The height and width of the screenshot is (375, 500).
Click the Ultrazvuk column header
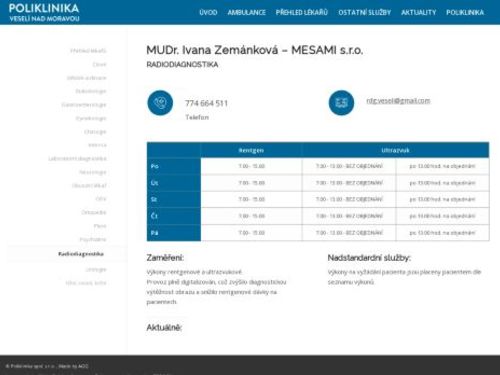pyautogui.click(x=396, y=150)
